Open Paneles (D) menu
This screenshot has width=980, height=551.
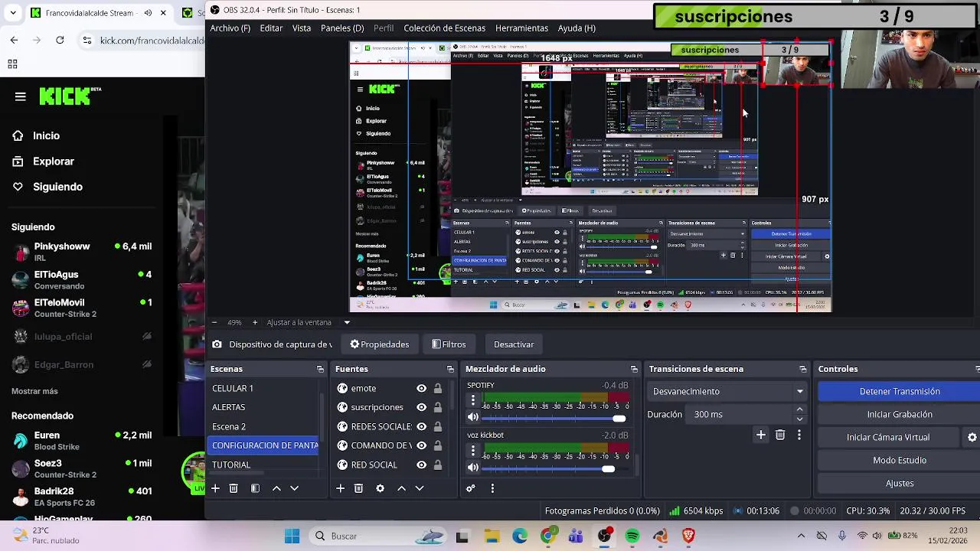(x=342, y=28)
